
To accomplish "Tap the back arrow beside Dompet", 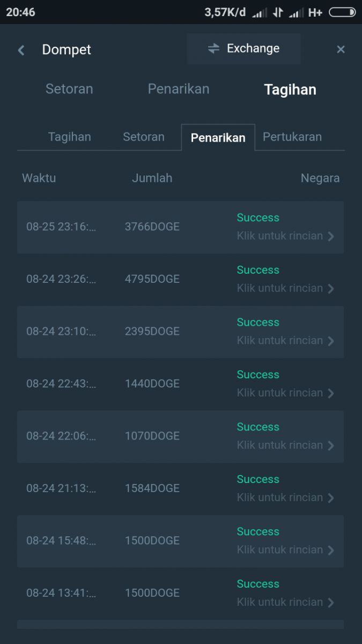I will (21, 50).
